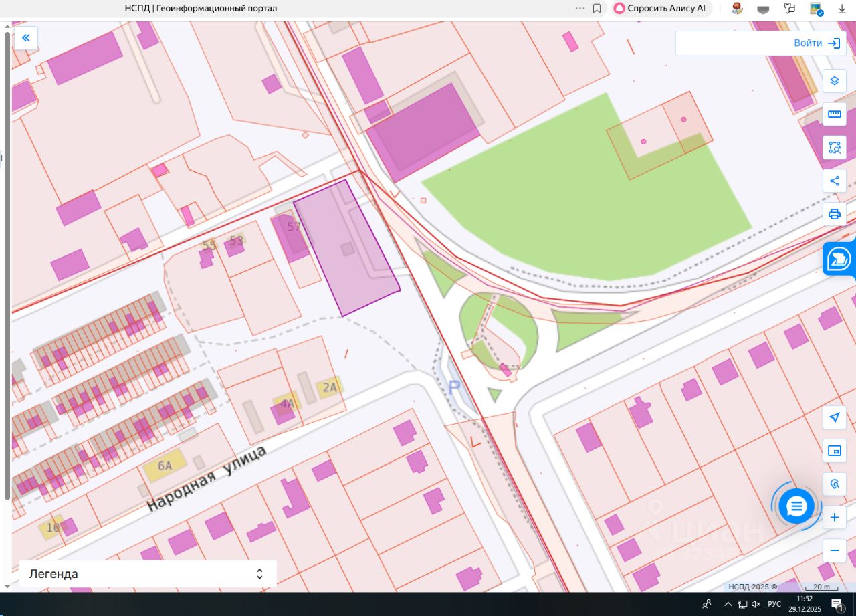Click the at-sign target map tool
This screenshot has height=616, width=856.
coord(835,484)
